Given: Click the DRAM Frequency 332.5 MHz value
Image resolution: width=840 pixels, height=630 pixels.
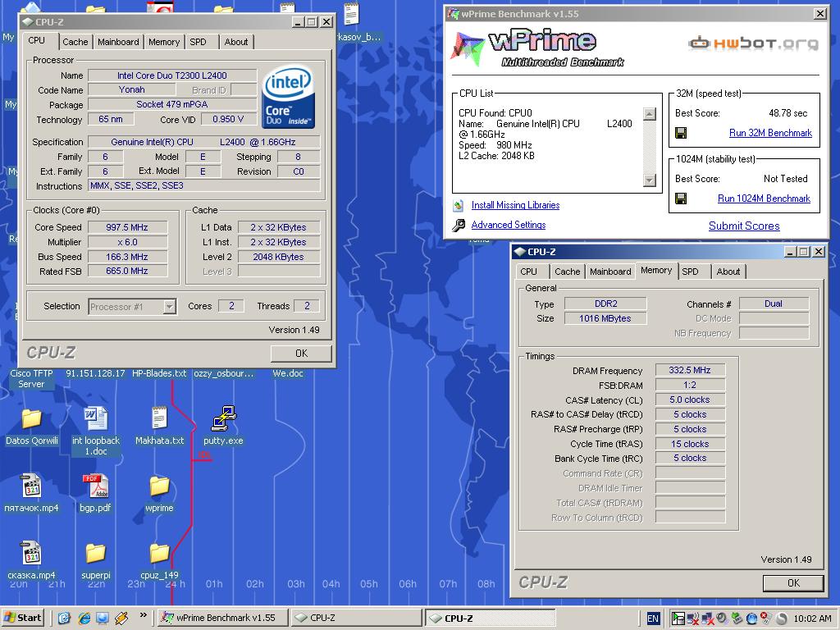Looking at the screenshot, I should (690, 370).
